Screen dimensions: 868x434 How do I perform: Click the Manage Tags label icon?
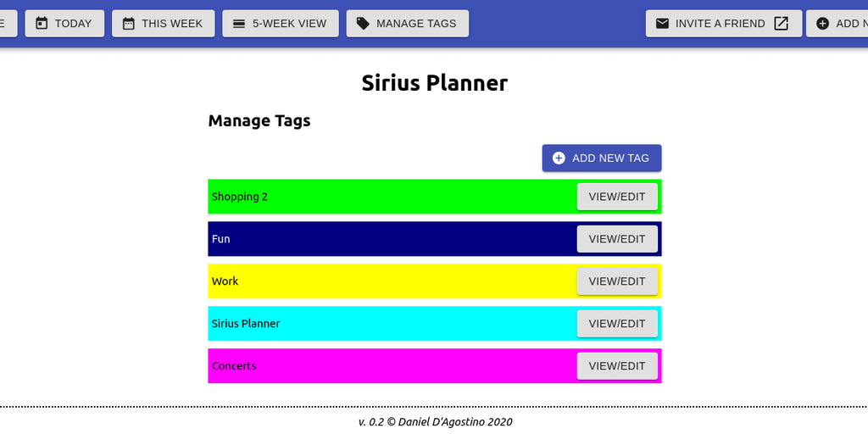click(363, 24)
